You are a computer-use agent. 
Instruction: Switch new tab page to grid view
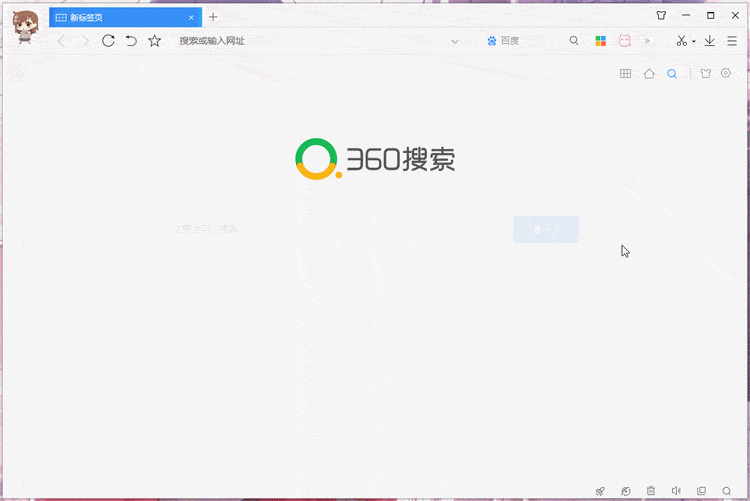tap(625, 73)
